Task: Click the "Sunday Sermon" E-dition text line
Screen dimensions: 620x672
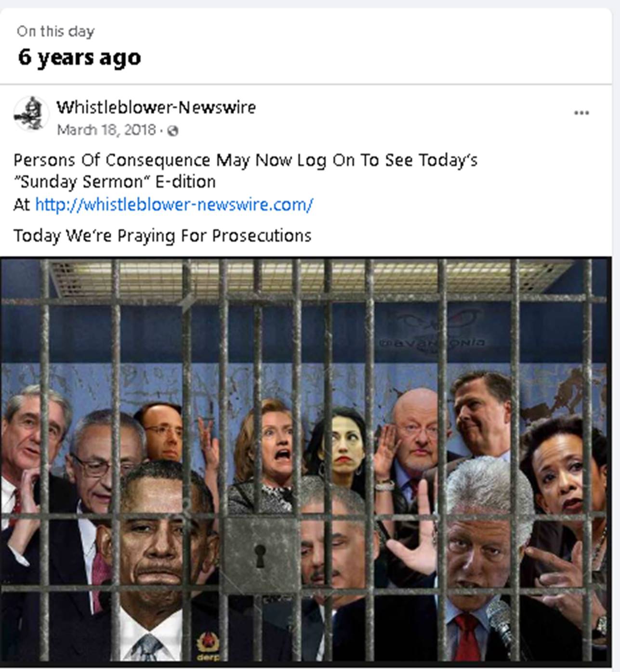Action: pyautogui.click(x=115, y=182)
